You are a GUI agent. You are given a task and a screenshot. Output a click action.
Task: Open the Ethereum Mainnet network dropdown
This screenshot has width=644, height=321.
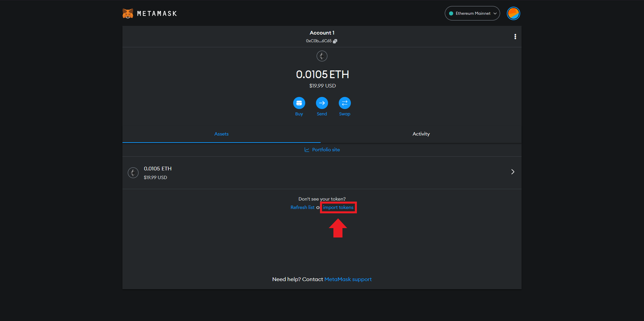pyautogui.click(x=472, y=13)
